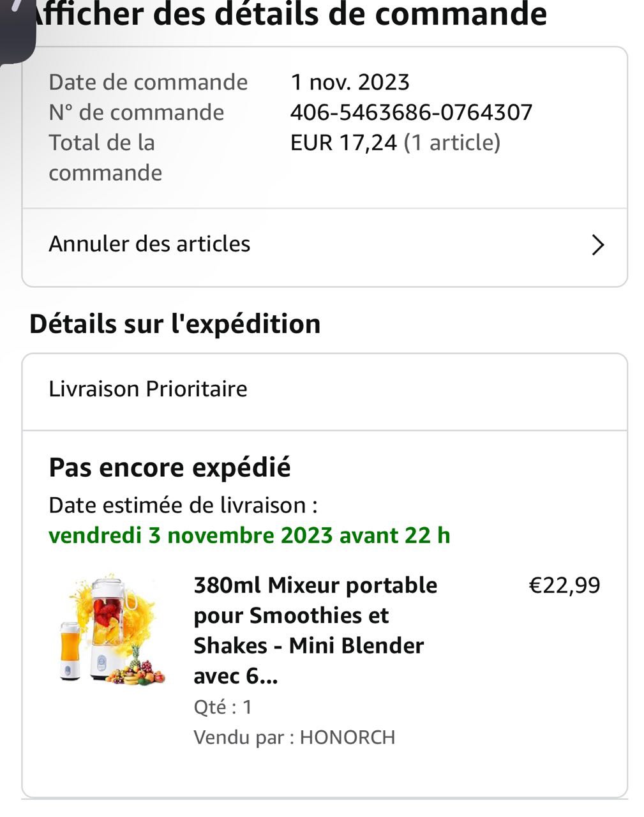Open the HONORCH seller name
This screenshot has height=817, width=644.
347,737
